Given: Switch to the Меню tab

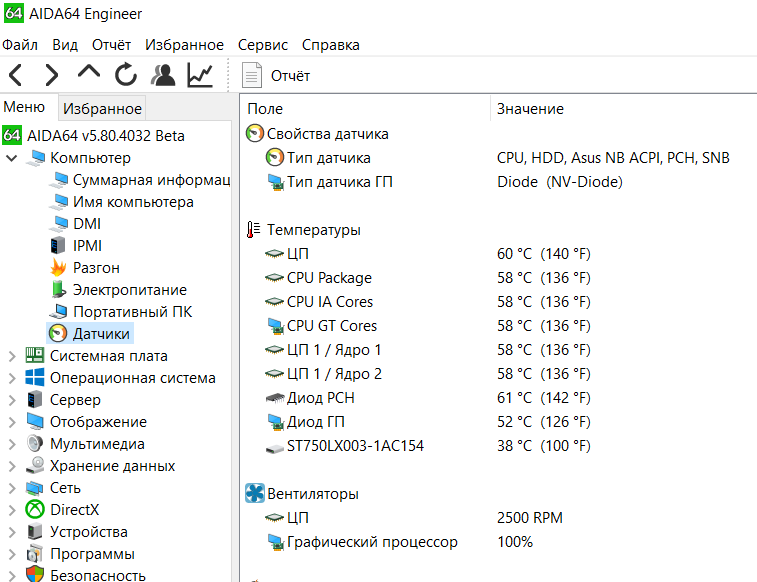Looking at the screenshot, I should (x=24, y=107).
